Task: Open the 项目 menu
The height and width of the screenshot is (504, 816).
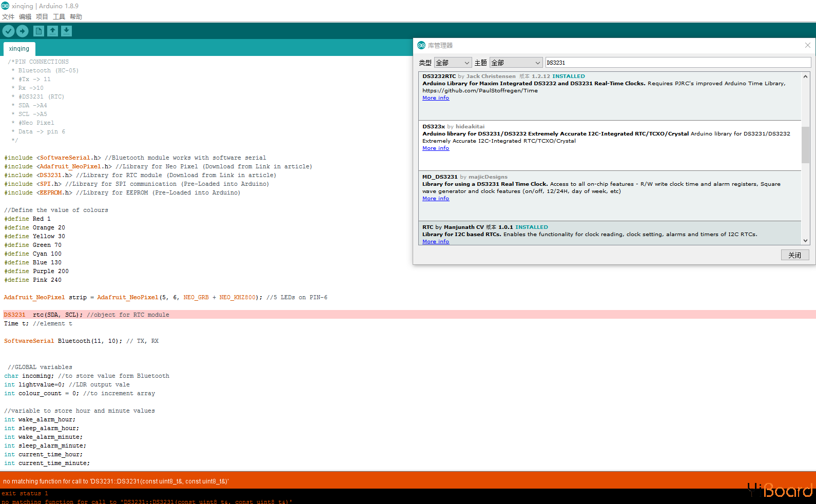Action: tap(42, 17)
